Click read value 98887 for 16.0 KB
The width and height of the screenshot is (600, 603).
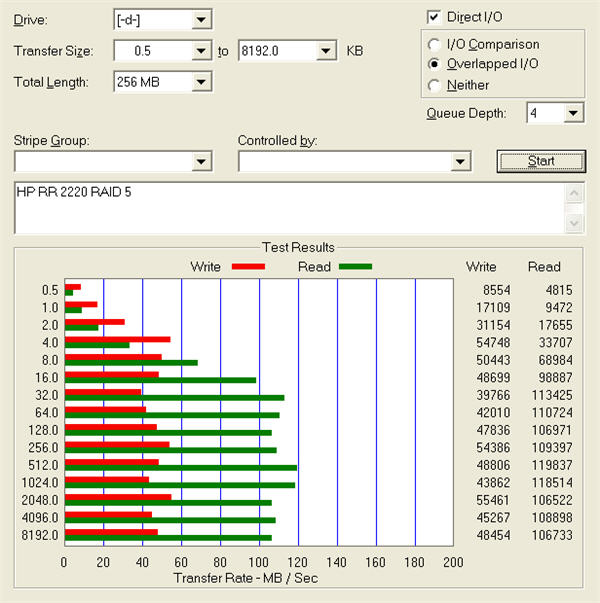pyautogui.click(x=555, y=377)
